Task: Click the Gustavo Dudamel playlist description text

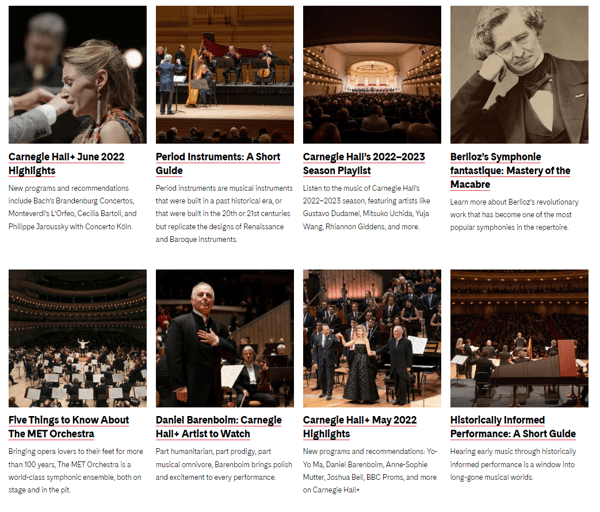Action: pyautogui.click(x=366, y=207)
